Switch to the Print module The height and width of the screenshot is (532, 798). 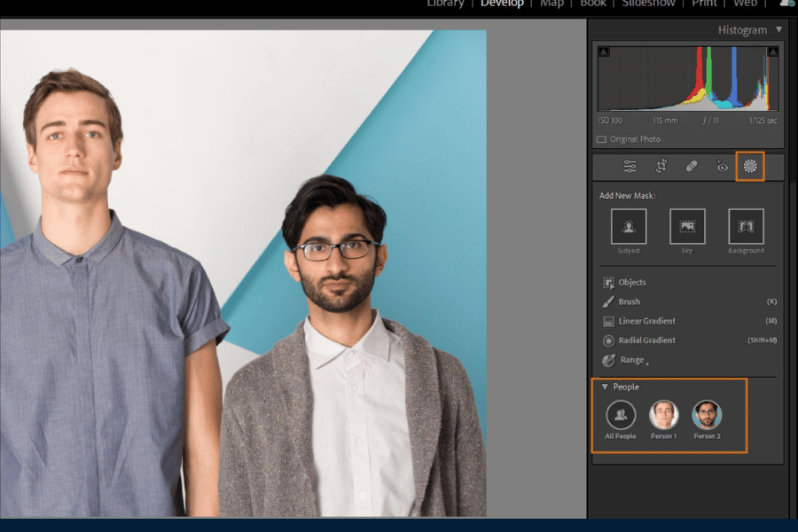704,4
